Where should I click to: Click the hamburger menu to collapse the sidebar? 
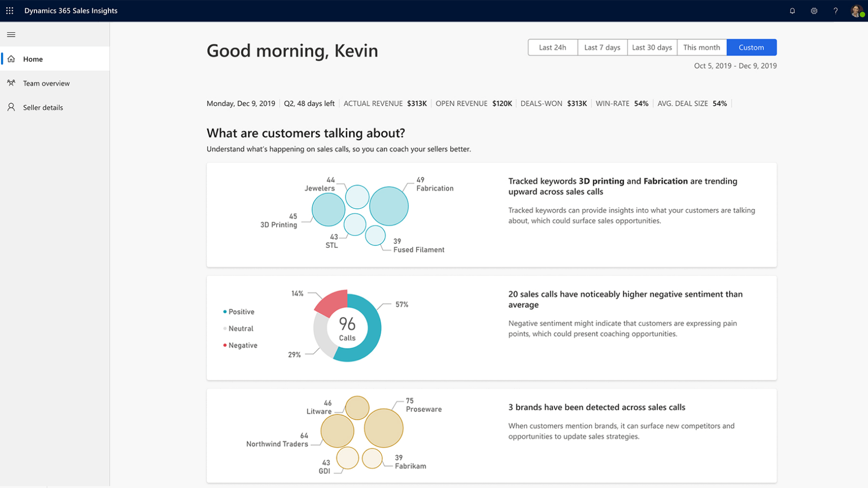(x=11, y=34)
